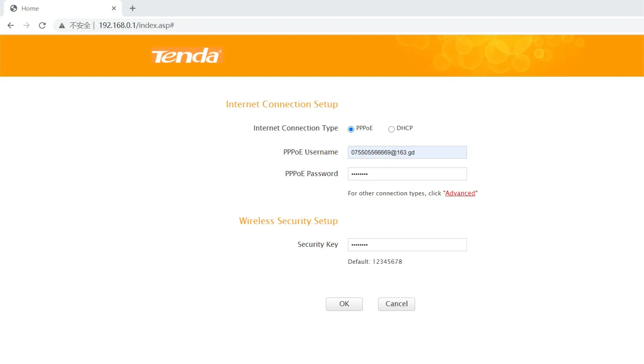Click the PPPoE label text
The image size is (644, 364).
click(364, 128)
